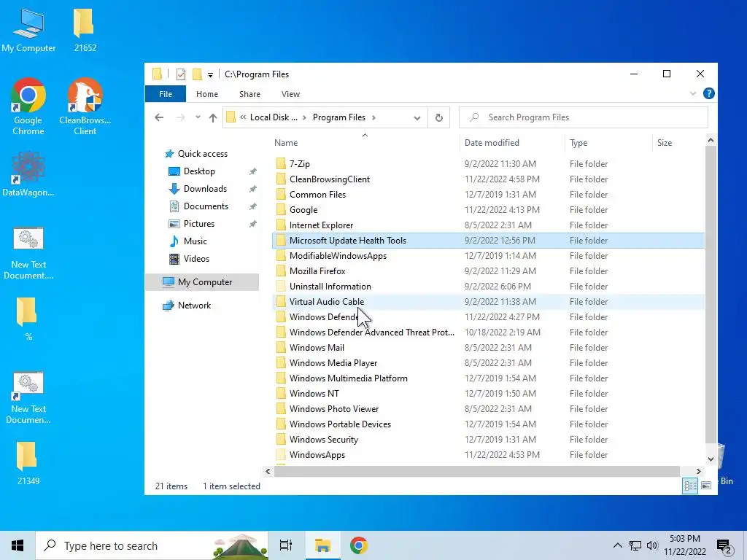
Task: Show hidden system tray icons
Action: pos(617,545)
